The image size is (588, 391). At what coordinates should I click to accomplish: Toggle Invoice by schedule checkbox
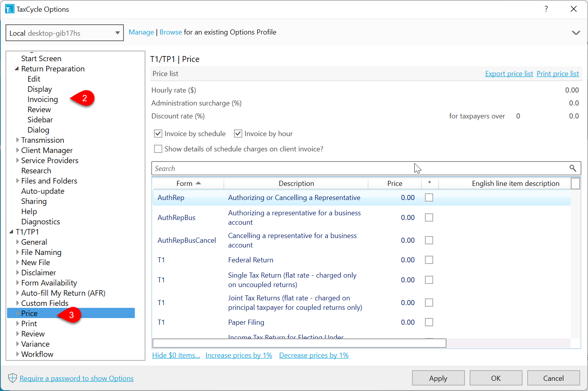pos(158,134)
